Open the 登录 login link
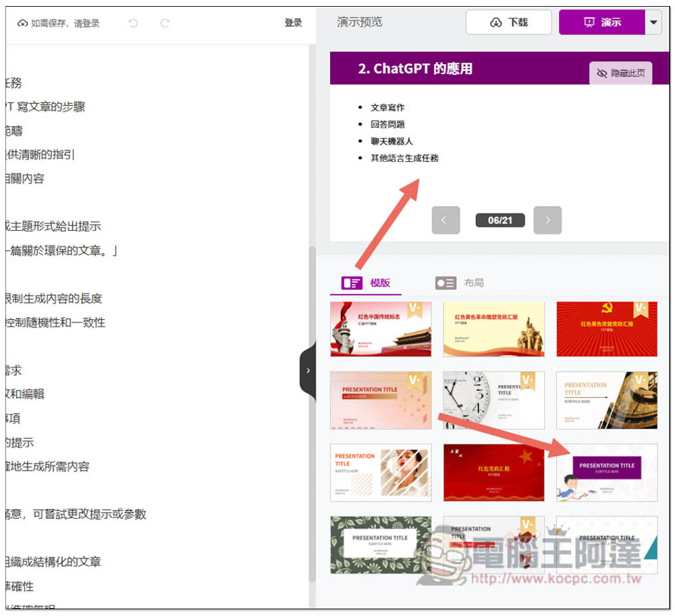 point(293,22)
